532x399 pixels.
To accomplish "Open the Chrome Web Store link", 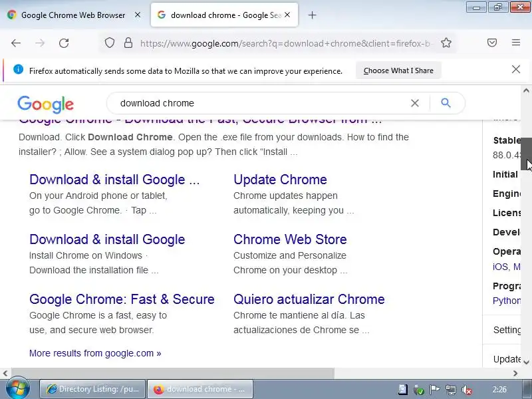I will pyautogui.click(x=290, y=239).
